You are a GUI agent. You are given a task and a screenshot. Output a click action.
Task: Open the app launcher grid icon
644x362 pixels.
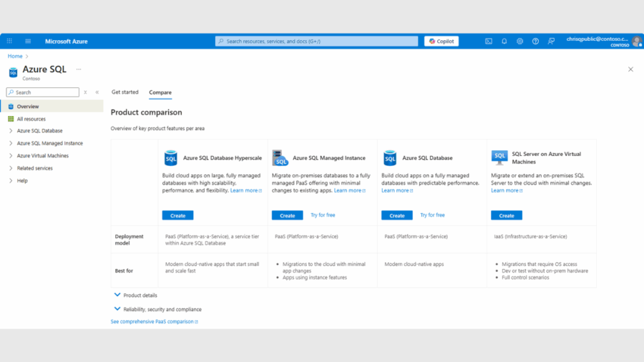pyautogui.click(x=9, y=41)
